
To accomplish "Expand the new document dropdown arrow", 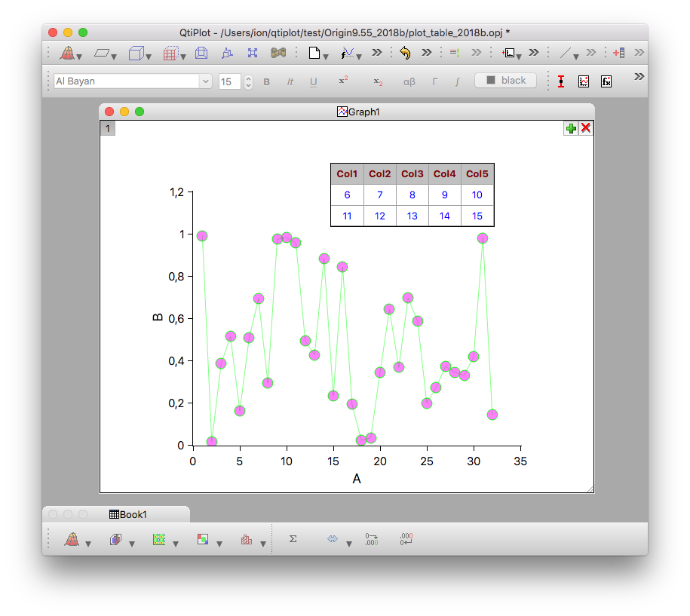I will 326,56.
